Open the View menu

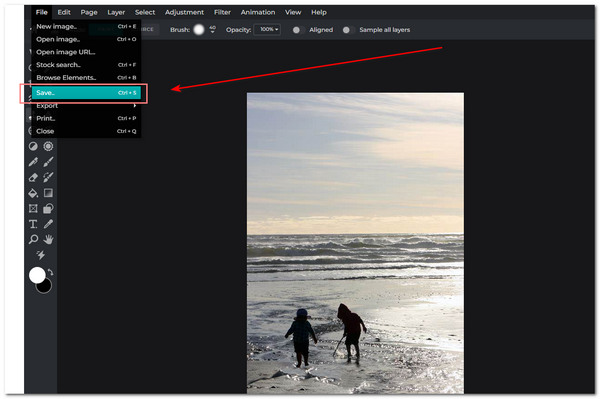[x=293, y=12]
